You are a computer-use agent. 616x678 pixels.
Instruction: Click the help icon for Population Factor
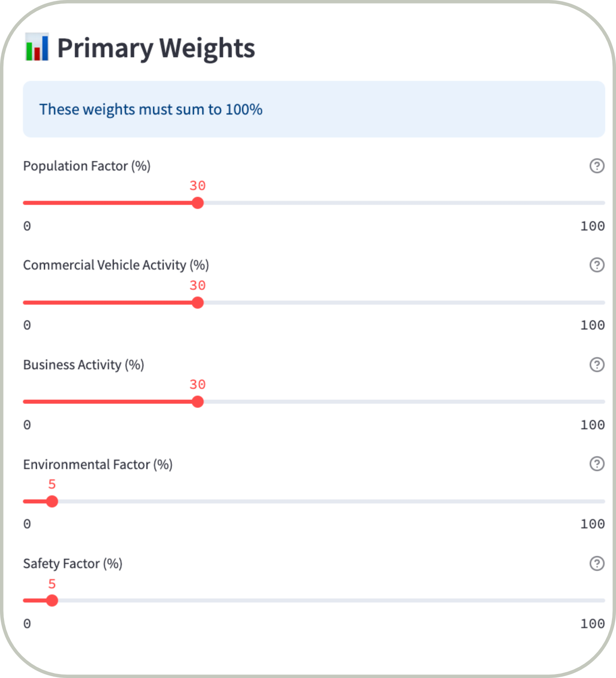click(x=597, y=166)
